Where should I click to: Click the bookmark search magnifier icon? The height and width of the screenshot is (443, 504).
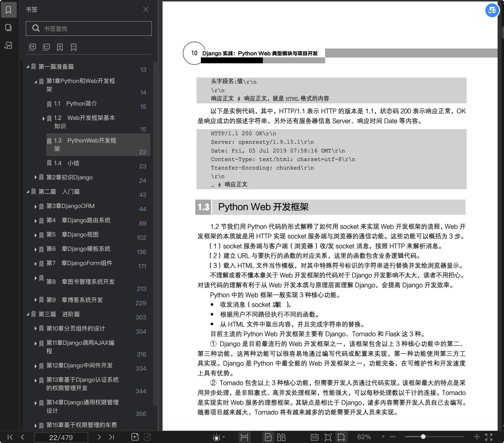point(36,28)
